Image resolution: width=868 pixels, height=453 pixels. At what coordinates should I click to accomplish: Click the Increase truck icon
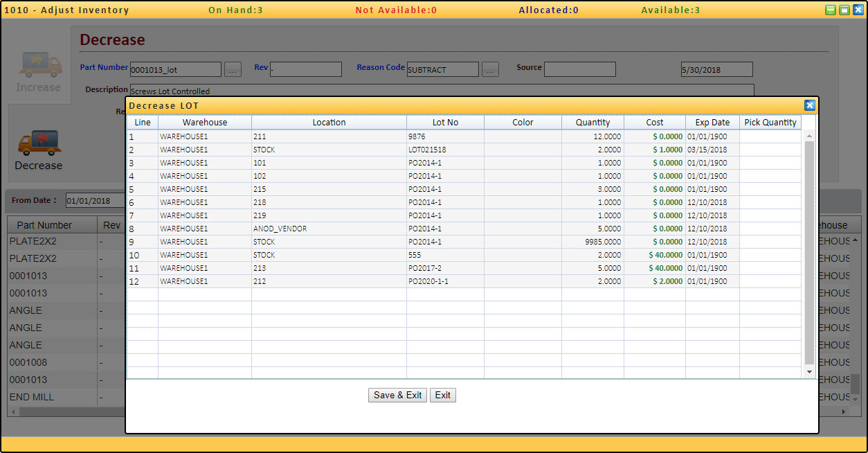click(x=39, y=64)
